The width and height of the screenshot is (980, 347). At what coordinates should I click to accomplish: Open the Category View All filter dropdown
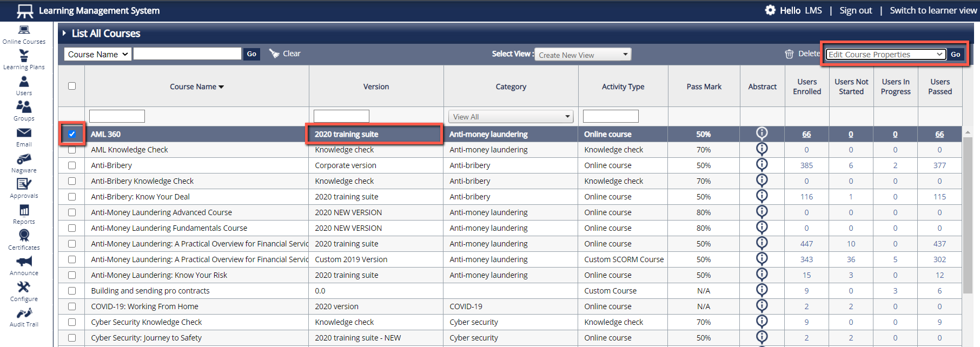pyautogui.click(x=511, y=116)
